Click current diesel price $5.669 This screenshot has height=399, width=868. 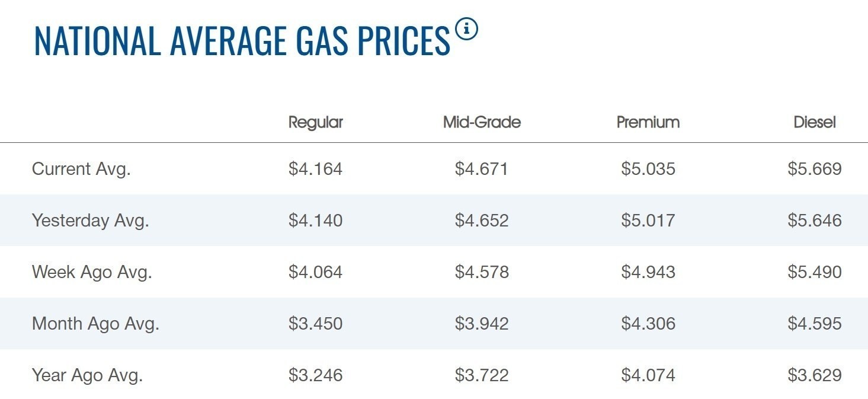click(814, 169)
